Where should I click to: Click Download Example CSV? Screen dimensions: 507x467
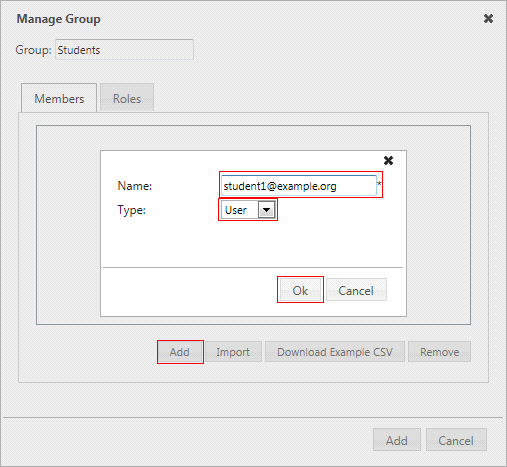click(x=335, y=352)
